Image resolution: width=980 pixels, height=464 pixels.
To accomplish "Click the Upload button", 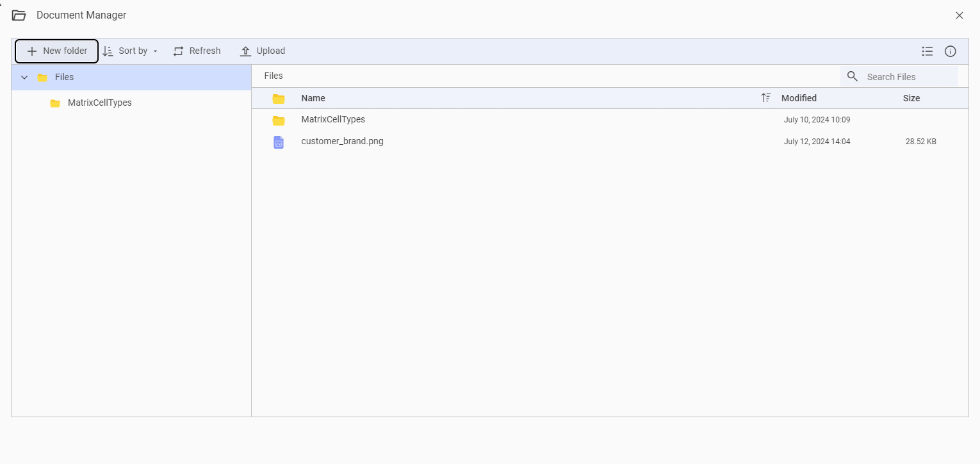I will point(263,51).
